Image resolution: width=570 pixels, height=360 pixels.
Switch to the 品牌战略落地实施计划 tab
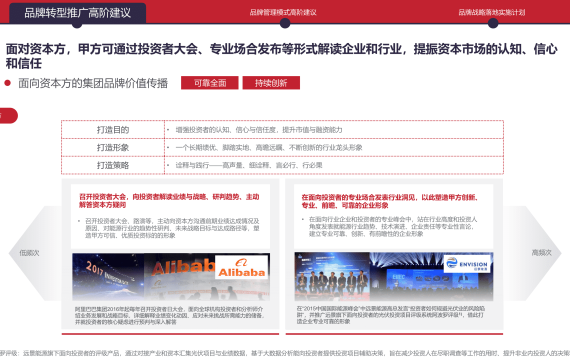pyautogui.click(x=491, y=12)
